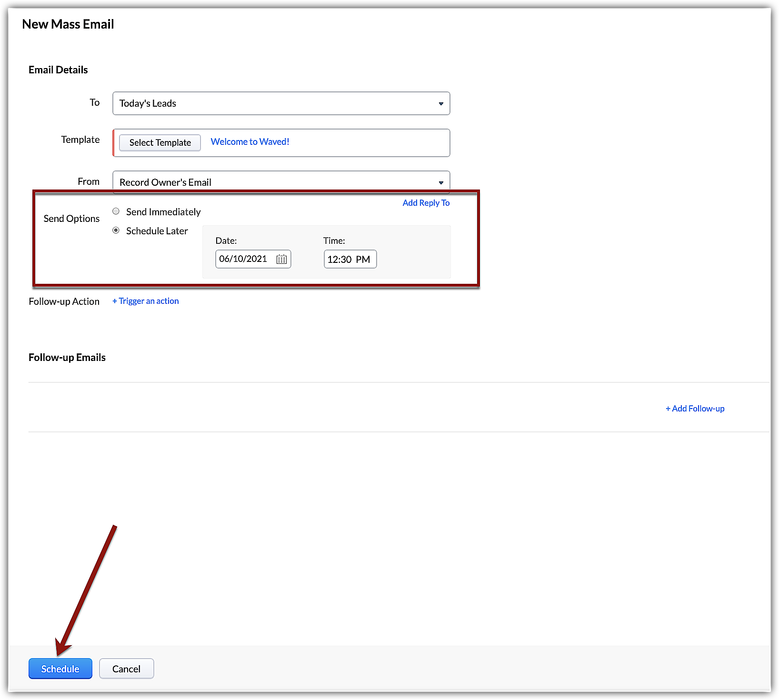Expand the From dropdown arrow
This screenshot has width=779, height=700.
(x=440, y=182)
